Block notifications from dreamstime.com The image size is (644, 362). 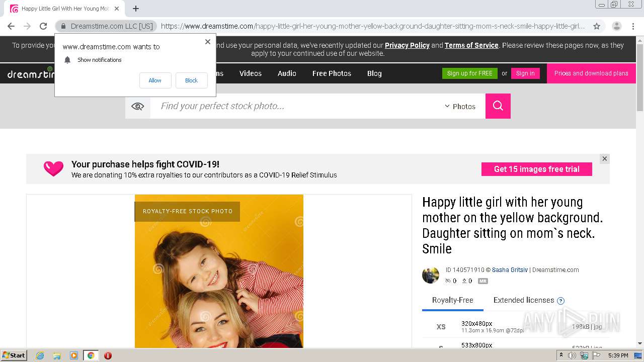click(191, 80)
